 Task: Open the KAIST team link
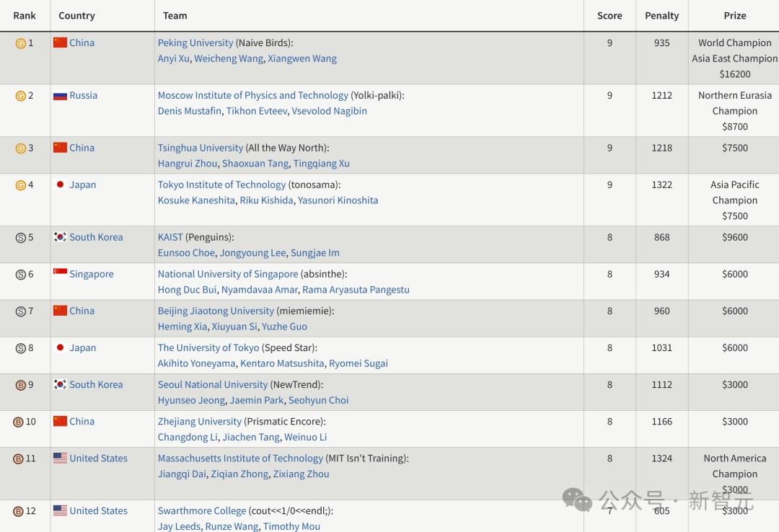tap(170, 237)
